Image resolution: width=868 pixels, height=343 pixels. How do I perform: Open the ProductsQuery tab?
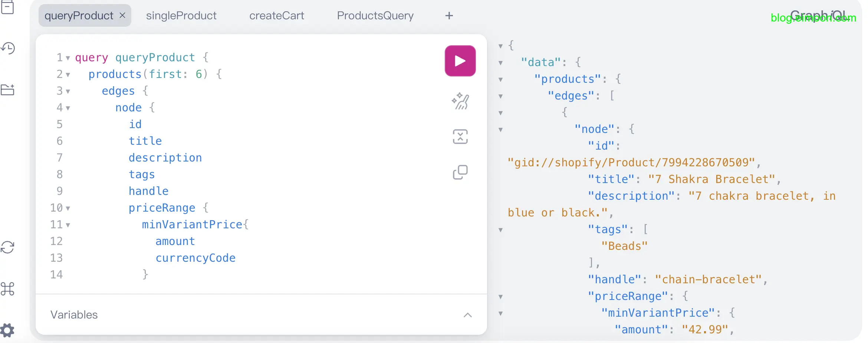coord(375,16)
